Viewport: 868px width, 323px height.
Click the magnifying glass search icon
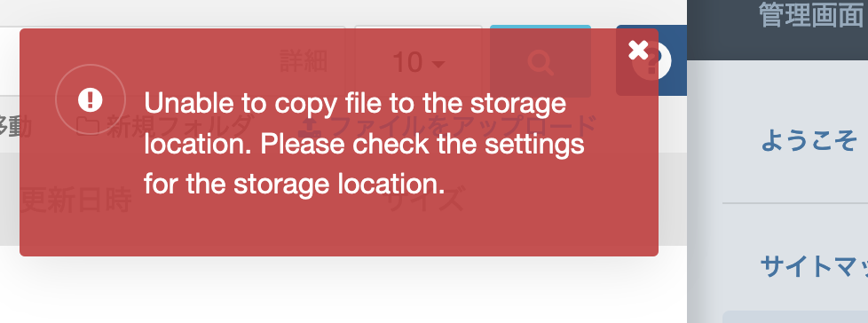click(541, 62)
